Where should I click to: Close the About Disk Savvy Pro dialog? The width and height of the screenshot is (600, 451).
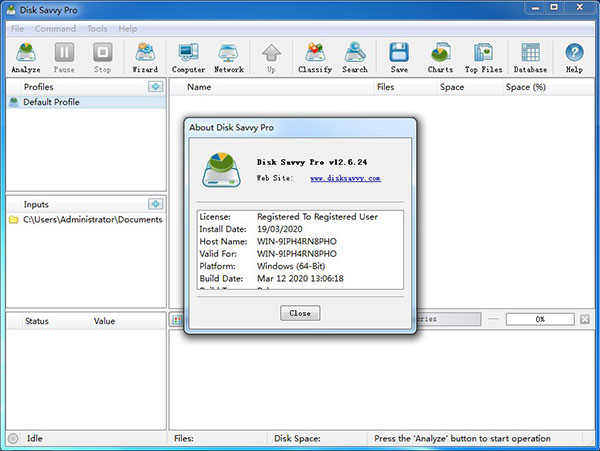click(x=300, y=313)
